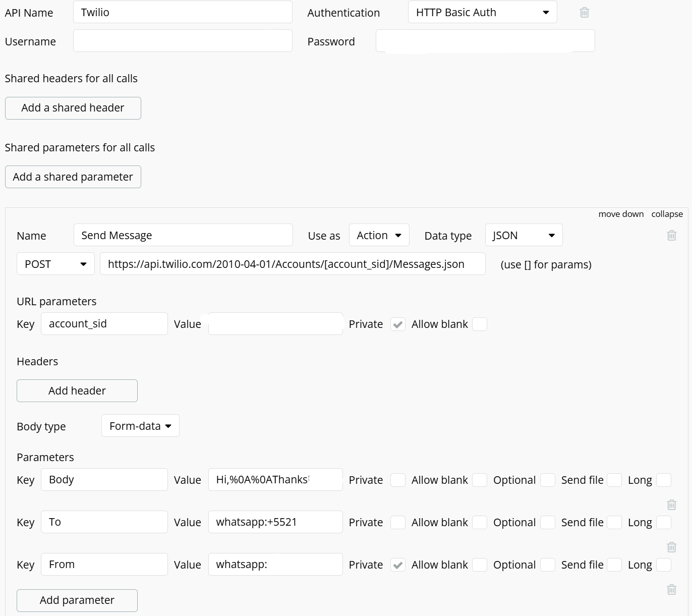Enable Send file for Body parameter
The image size is (692, 616).
point(614,480)
